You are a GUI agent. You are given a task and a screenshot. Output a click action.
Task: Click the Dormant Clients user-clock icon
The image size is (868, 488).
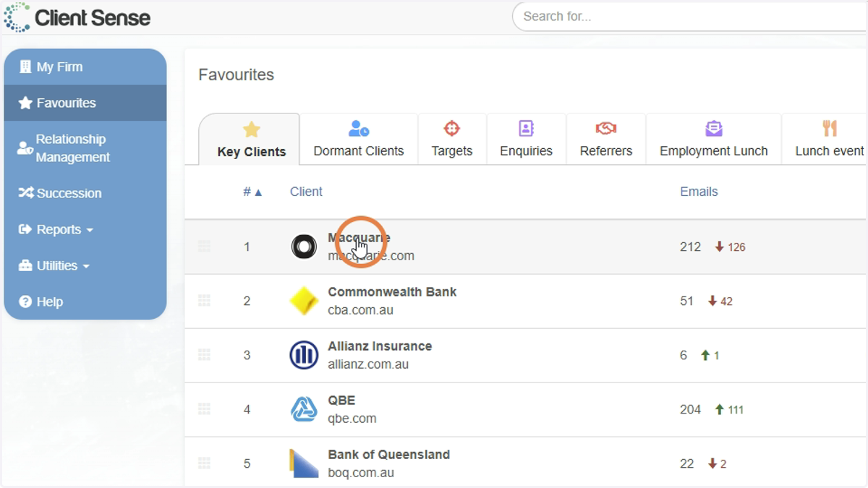pos(359,129)
